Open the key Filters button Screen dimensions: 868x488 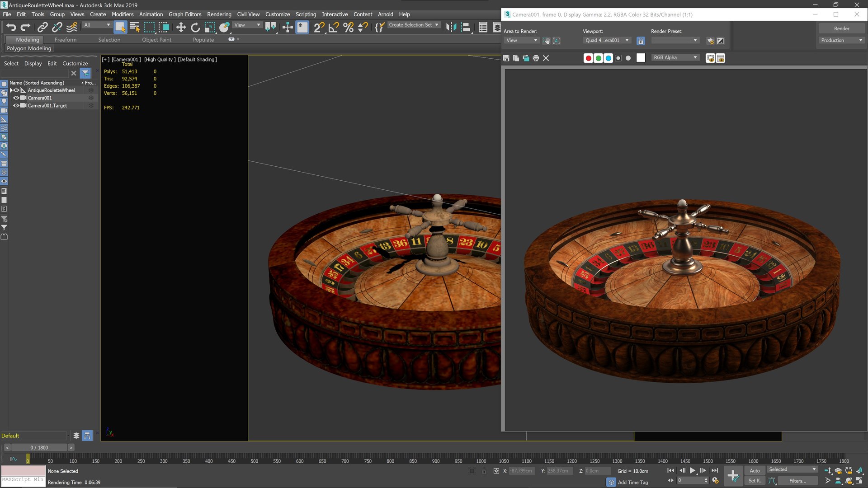point(797,481)
